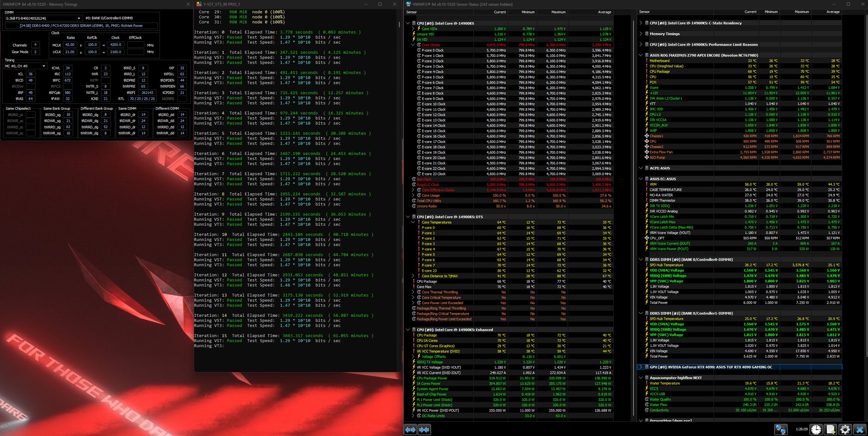Start logging with the document-plus icon
Viewport: 868px width, 436px height.
(830, 429)
